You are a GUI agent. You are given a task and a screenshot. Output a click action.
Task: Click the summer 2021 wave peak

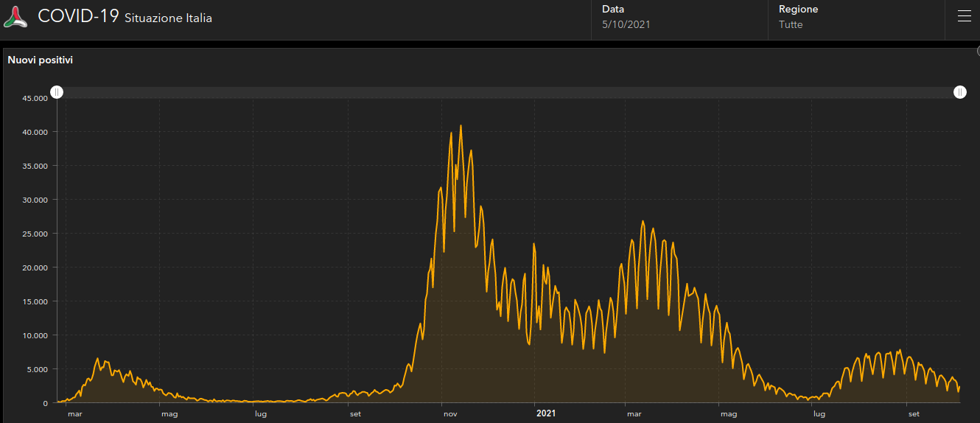point(900,350)
